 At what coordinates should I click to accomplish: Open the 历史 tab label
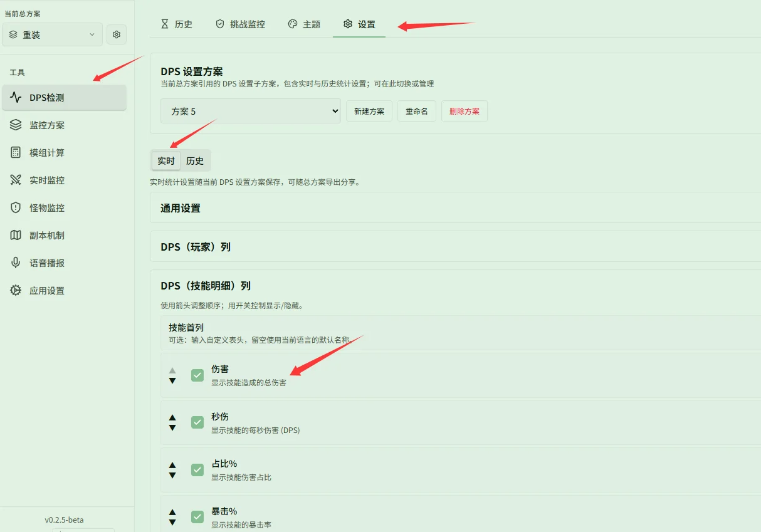[x=184, y=24]
